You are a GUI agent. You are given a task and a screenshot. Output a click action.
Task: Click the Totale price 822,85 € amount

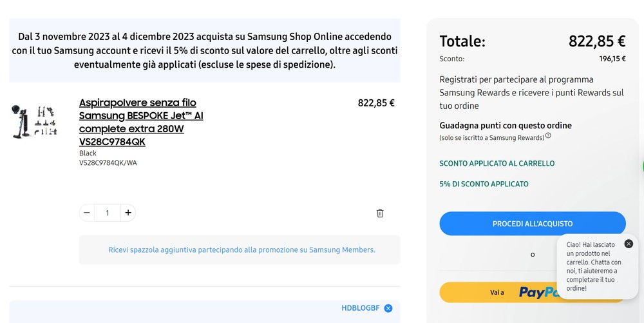597,41
